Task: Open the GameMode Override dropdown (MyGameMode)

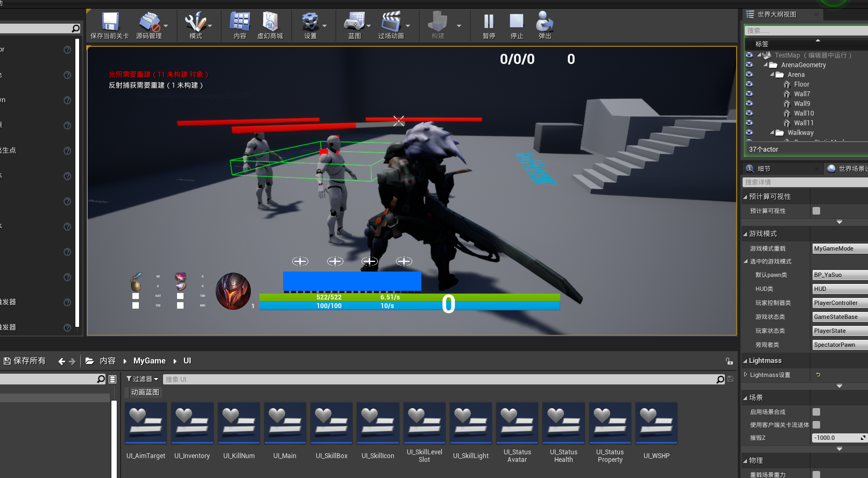Action: click(x=840, y=248)
